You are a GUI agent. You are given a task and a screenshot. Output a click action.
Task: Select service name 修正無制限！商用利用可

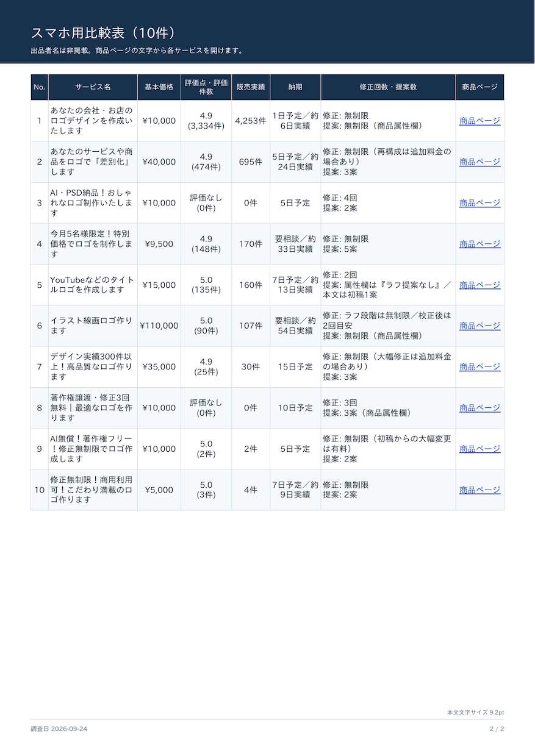coord(92,490)
